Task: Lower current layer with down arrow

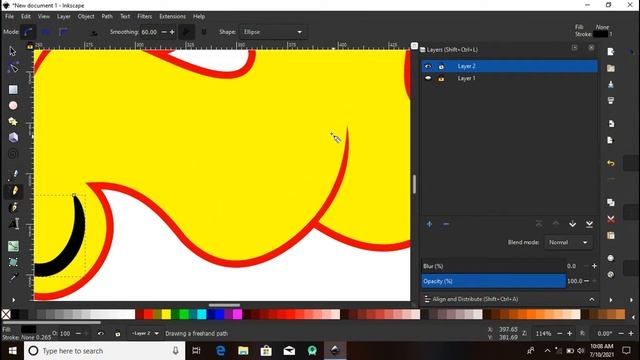Action: point(573,224)
